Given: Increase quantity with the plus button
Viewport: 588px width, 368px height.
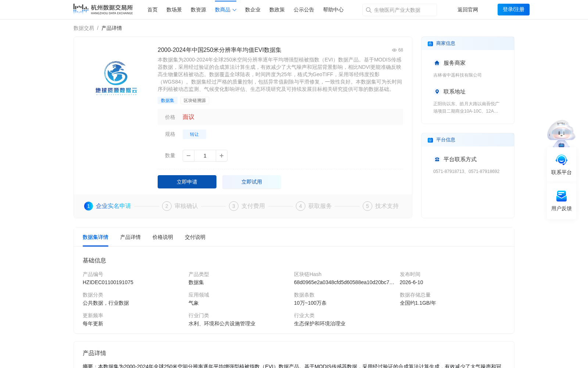Looking at the screenshot, I should (222, 156).
